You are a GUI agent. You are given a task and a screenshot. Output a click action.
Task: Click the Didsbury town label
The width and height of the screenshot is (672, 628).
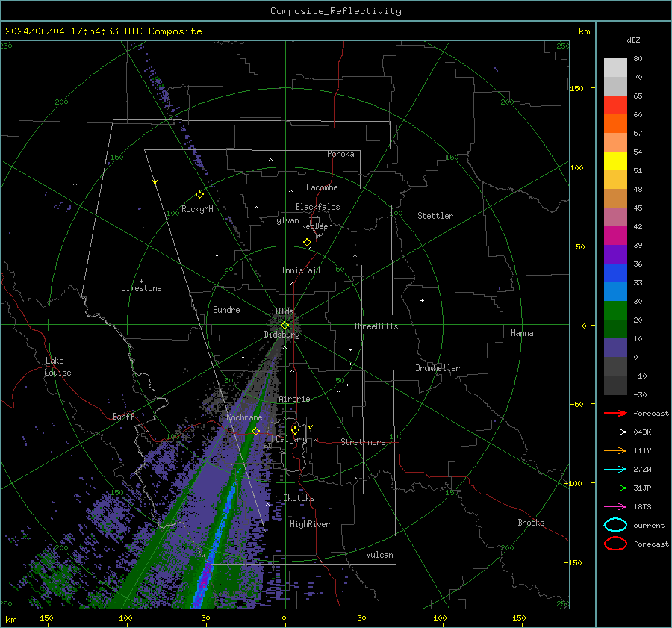[x=281, y=335]
